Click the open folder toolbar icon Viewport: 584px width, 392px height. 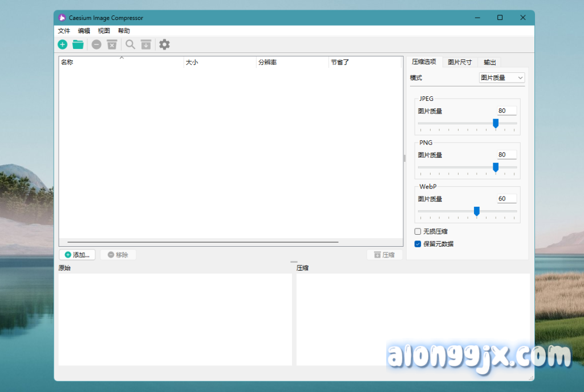[78, 44]
